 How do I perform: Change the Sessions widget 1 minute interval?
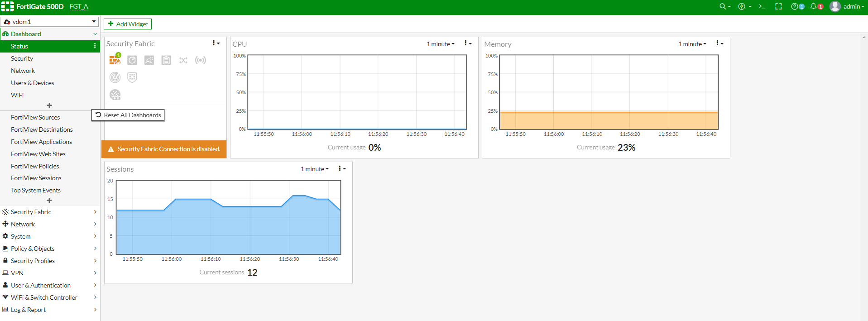(315, 169)
